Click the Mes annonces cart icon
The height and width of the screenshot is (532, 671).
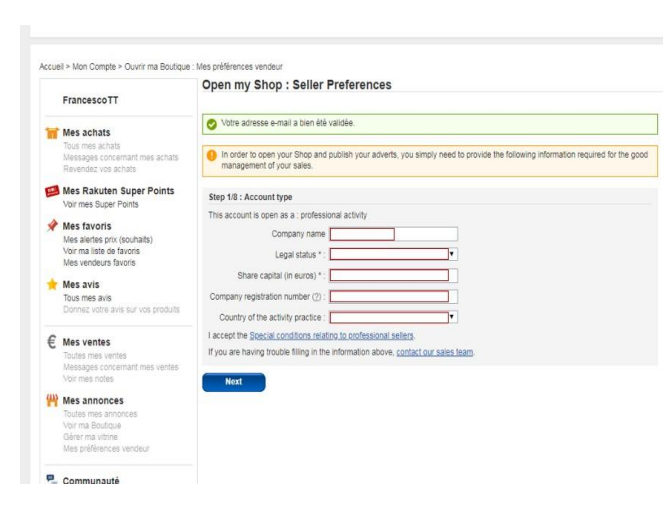[x=50, y=400]
